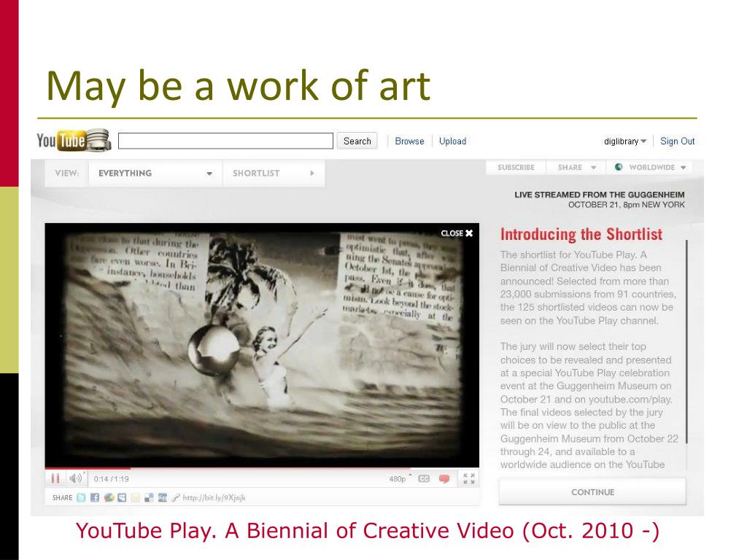Viewport: 747px width, 560px height.
Task: Click the globe icon beside Worldwide
Action: 619,167
